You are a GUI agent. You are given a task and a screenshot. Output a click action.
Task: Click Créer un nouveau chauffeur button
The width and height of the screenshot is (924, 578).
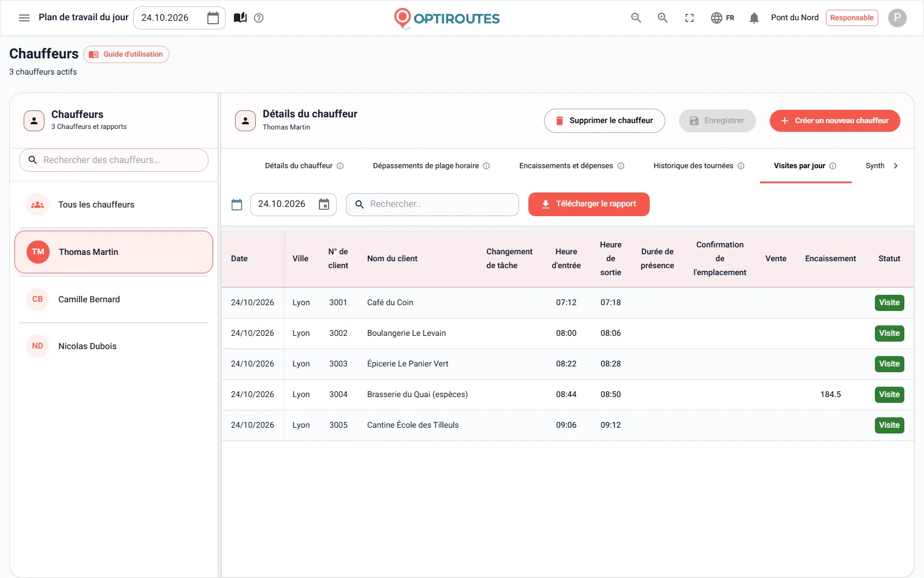click(834, 121)
